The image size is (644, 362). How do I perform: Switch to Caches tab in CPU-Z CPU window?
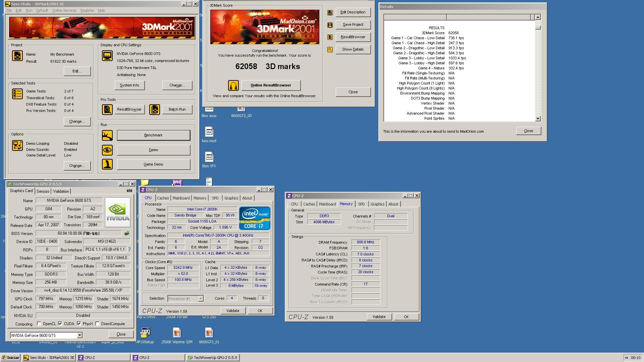pyautogui.click(x=163, y=198)
